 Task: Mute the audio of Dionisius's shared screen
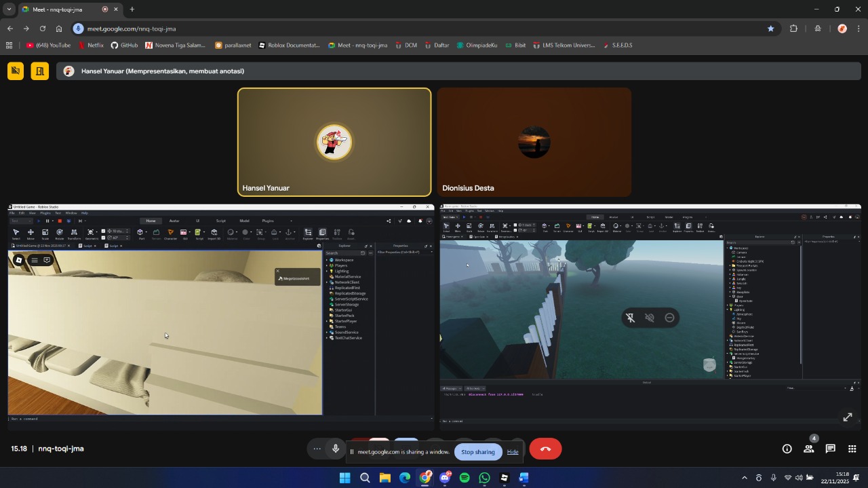tap(650, 318)
